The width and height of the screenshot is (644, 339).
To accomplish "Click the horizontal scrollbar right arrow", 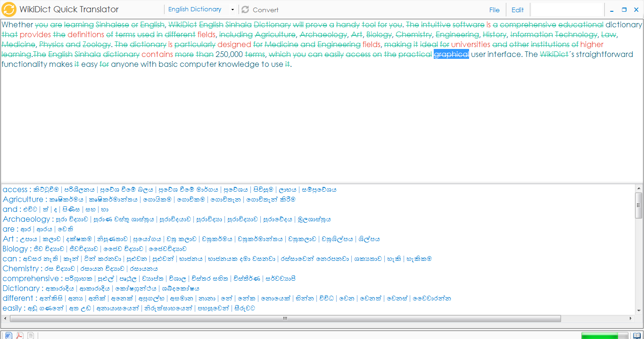I will coord(631,318).
